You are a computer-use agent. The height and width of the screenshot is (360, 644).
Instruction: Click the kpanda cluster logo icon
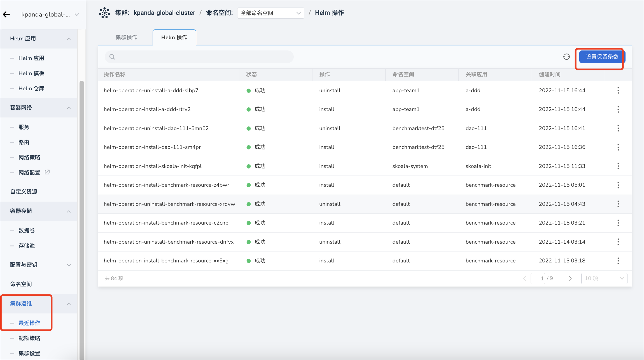point(104,13)
